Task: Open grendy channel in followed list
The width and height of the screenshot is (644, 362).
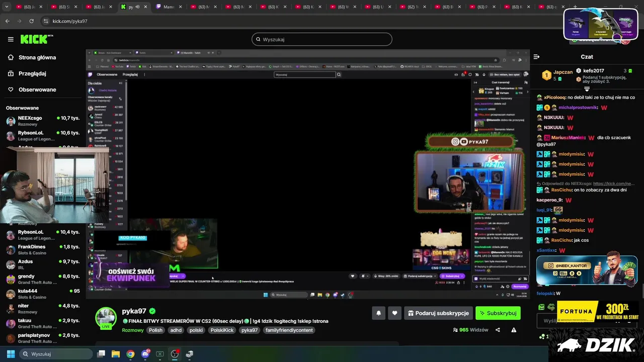Action: pos(43,279)
